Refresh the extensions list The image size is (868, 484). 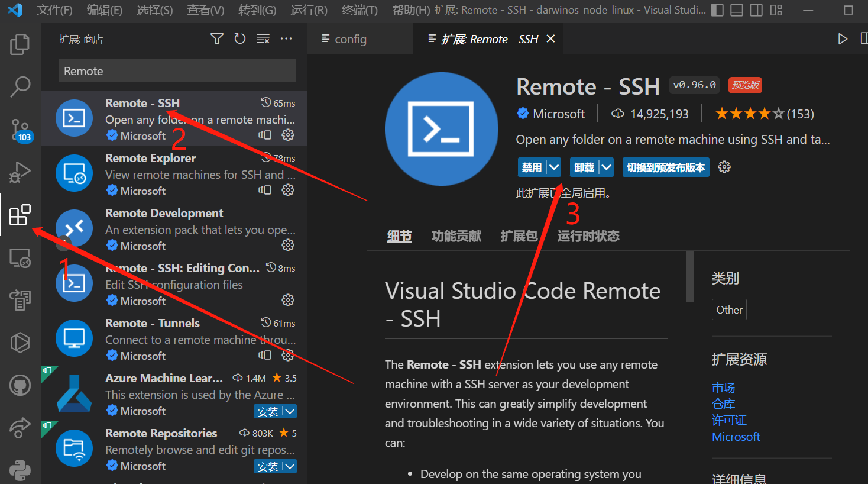[x=240, y=38]
